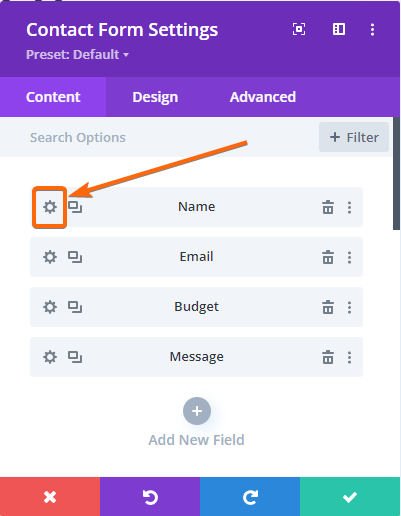Open more options for Message field
401x516 pixels.
(x=349, y=357)
